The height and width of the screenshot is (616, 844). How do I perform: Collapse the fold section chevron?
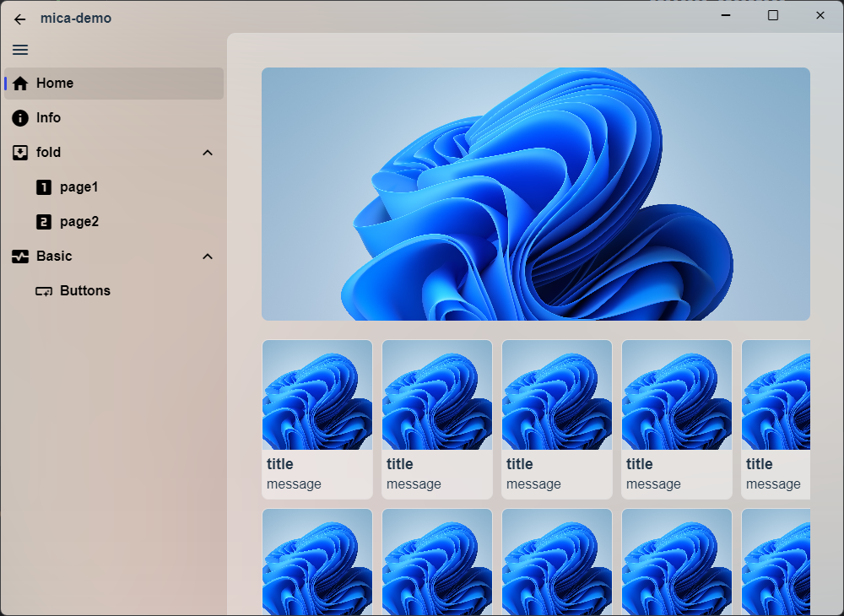[208, 153]
